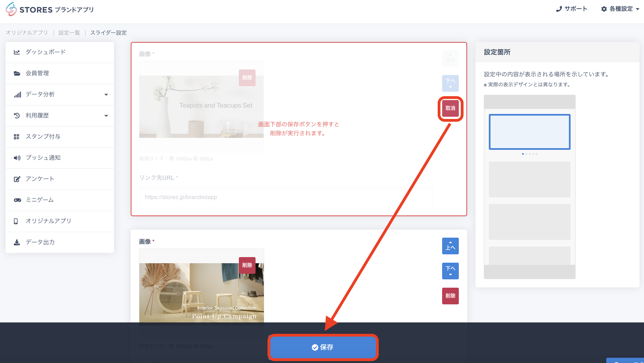
Task: Expand the データ分析 submenu arrow
Action: (106, 95)
